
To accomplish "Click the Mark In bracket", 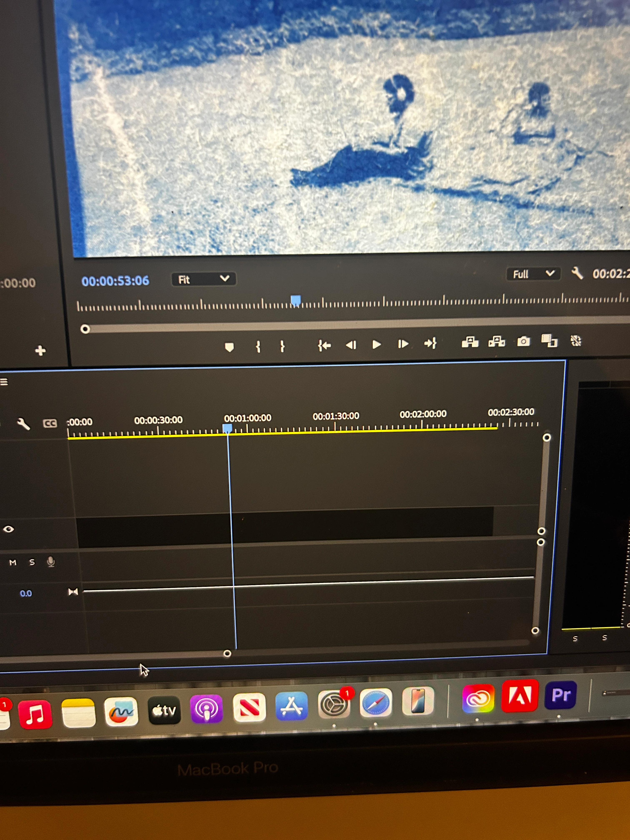I will pos(258,346).
